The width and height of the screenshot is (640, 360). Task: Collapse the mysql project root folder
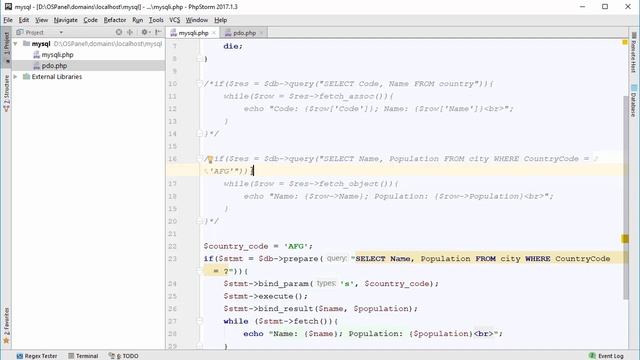pyautogui.click(x=16, y=44)
